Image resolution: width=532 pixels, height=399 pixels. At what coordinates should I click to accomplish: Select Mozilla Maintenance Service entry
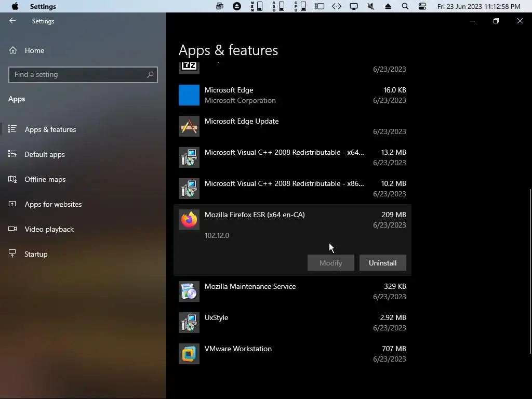coord(292,291)
